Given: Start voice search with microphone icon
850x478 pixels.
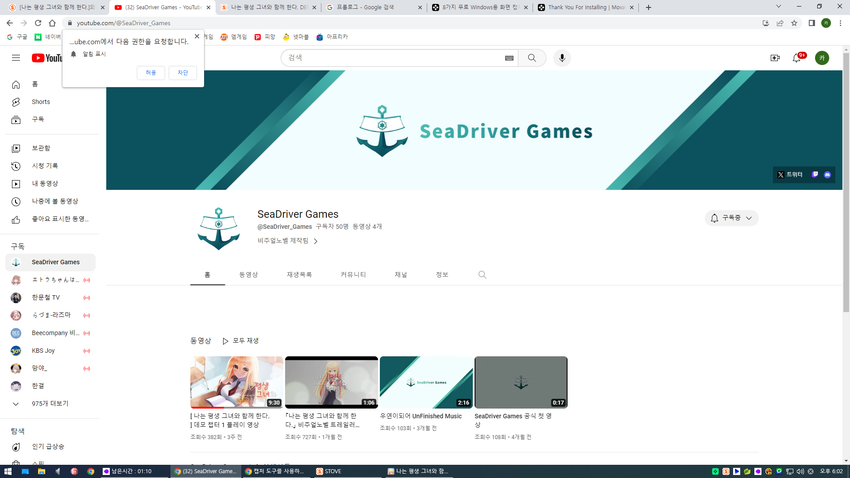Looking at the screenshot, I should [x=562, y=58].
